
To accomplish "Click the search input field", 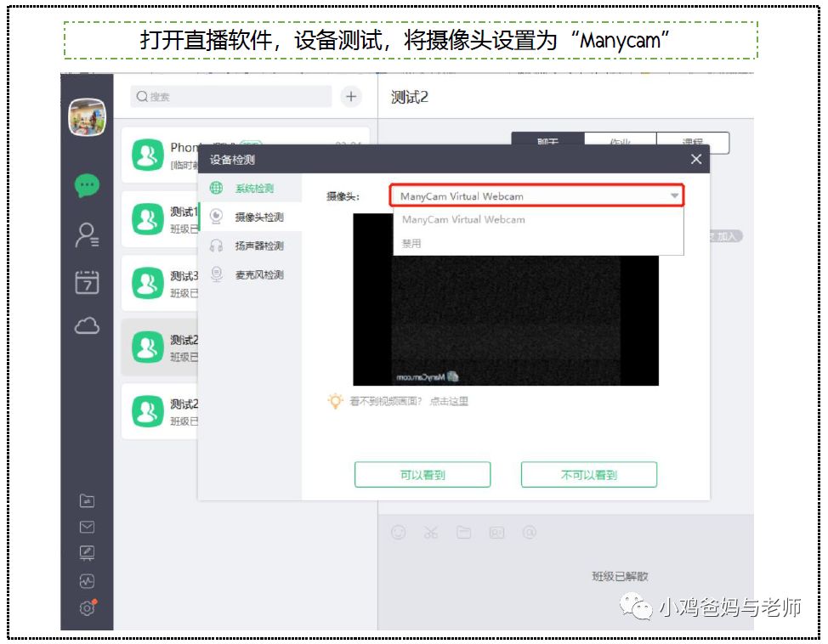I will click(x=230, y=97).
